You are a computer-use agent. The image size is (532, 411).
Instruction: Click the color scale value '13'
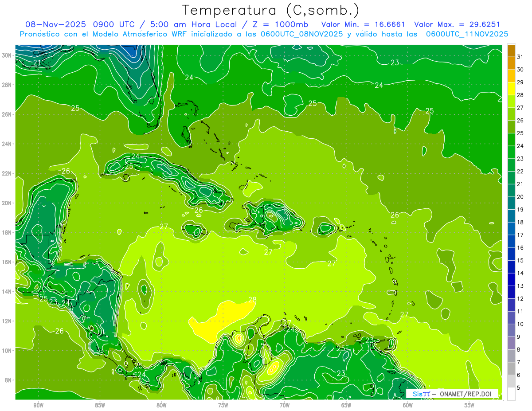tap(520, 286)
